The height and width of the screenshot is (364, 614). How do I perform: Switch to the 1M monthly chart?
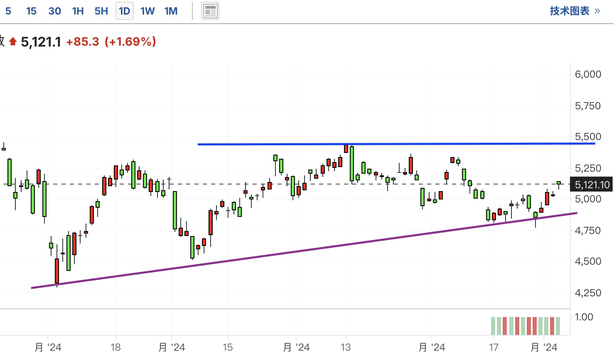pyautogui.click(x=171, y=11)
